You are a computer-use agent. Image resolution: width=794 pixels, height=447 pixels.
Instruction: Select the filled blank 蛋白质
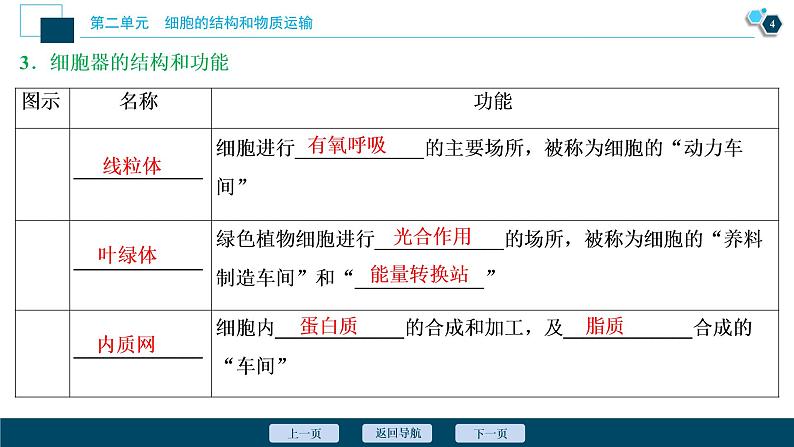click(336, 326)
